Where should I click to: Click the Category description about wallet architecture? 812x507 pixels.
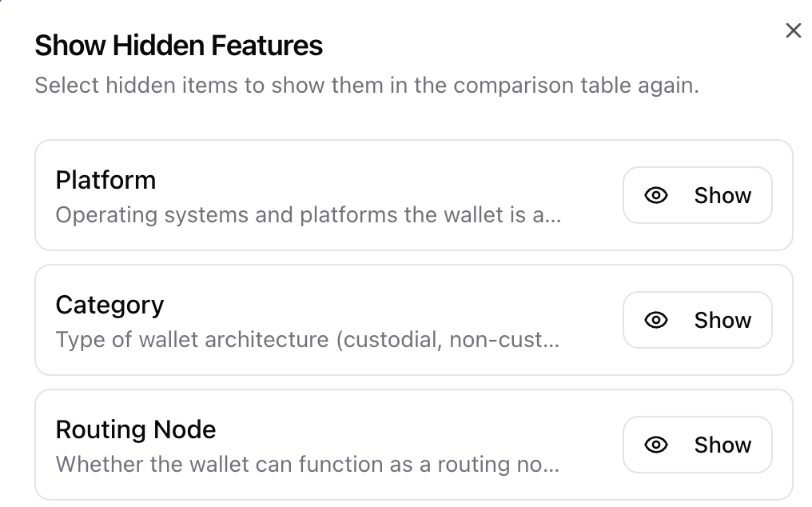tap(308, 340)
